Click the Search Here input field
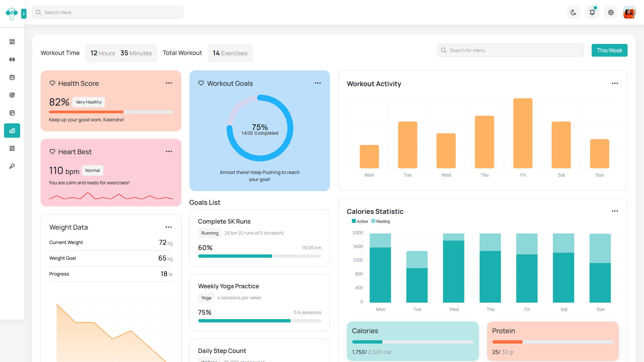The image size is (644, 362). click(107, 12)
